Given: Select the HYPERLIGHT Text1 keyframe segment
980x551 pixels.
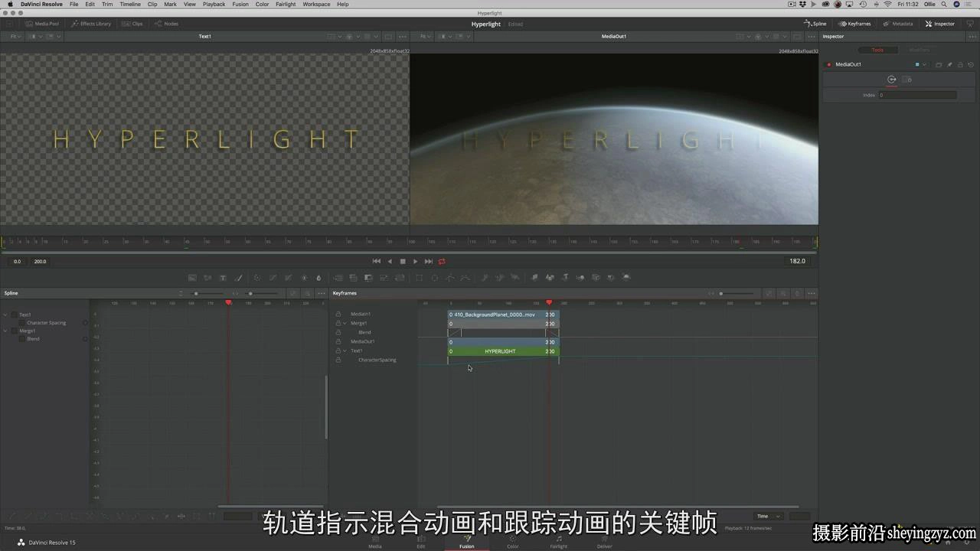Looking at the screenshot, I should point(504,351).
